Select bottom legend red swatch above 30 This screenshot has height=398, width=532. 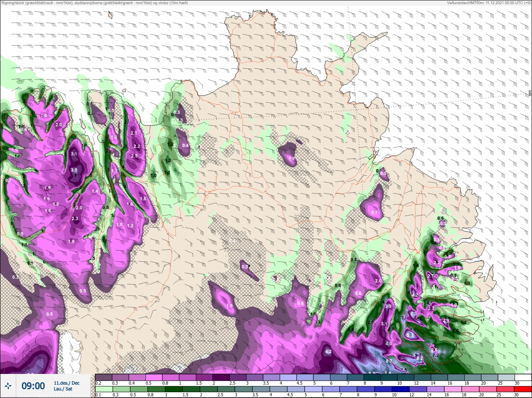tap(523, 389)
